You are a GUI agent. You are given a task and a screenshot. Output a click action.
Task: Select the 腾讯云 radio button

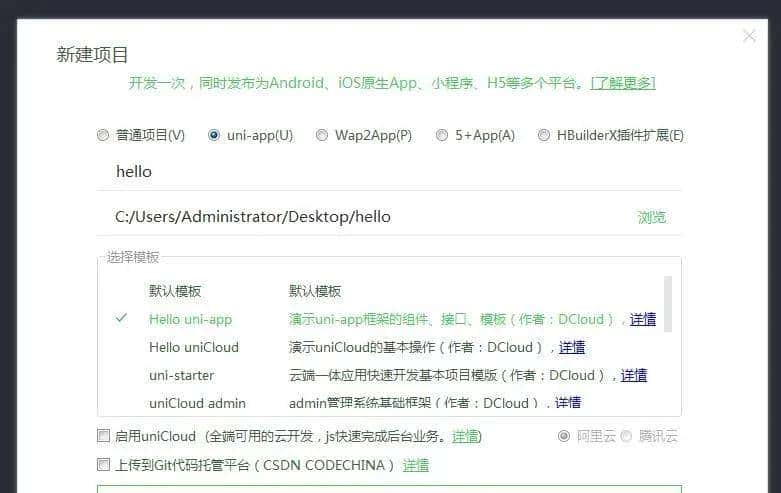[x=626, y=436]
